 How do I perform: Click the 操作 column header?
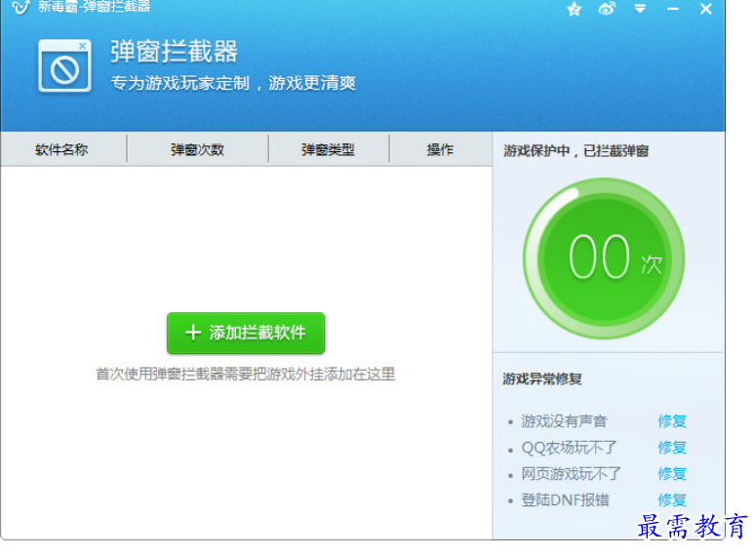pos(440,149)
